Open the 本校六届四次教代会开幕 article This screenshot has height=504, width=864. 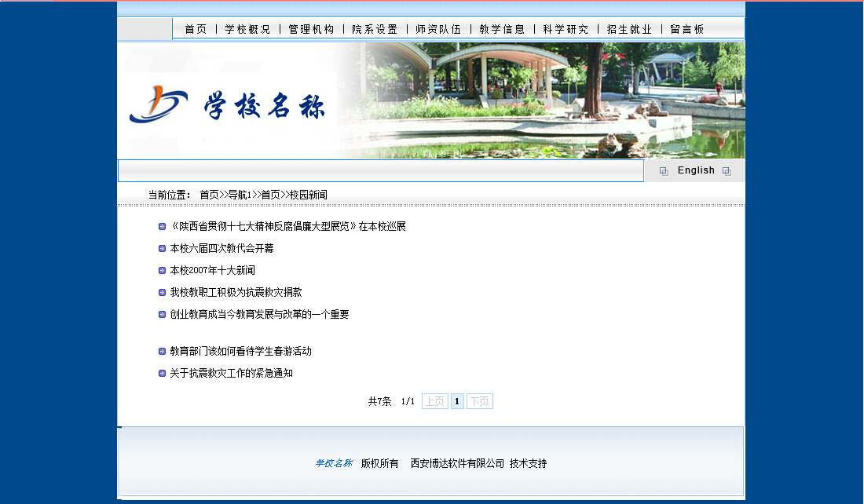pos(221,248)
